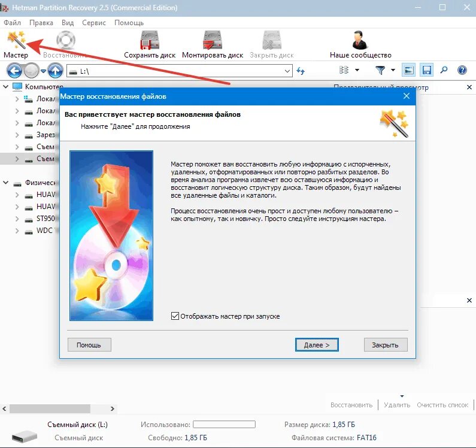Open the Наше сообщество community icon
This screenshot has width=476, height=448.
click(360, 40)
